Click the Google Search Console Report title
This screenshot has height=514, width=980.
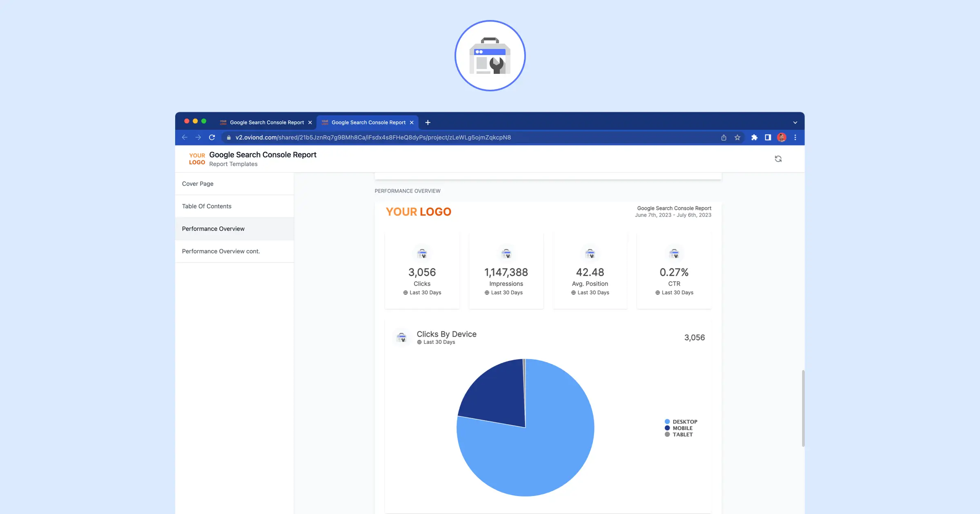[263, 155]
